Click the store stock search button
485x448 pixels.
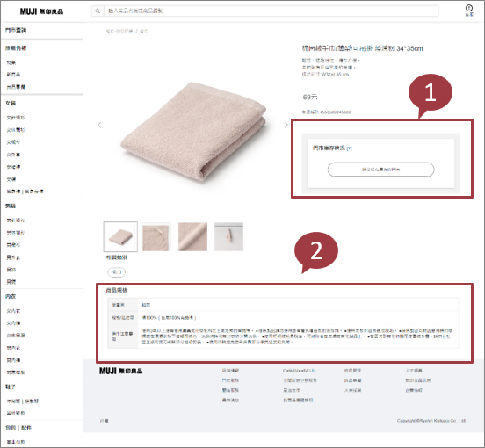tap(380, 170)
